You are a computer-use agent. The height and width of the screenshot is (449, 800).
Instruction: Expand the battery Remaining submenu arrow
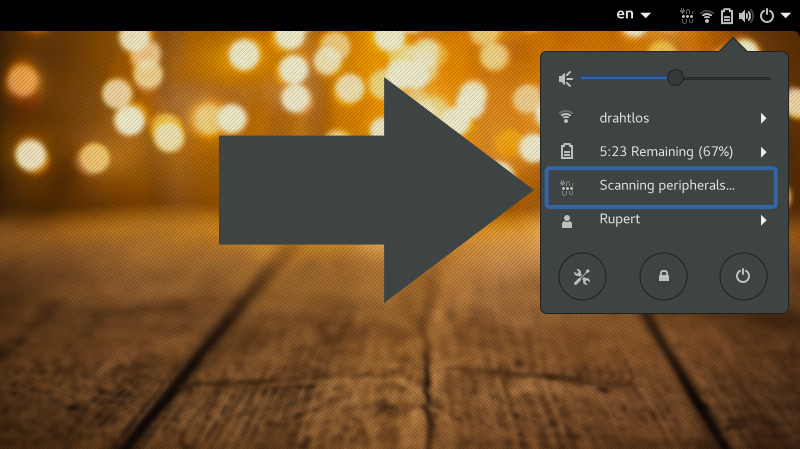pos(763,152)
